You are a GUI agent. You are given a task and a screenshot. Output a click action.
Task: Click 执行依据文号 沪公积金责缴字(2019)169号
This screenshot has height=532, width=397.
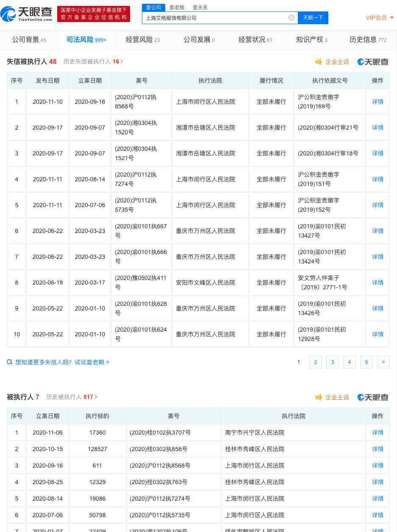point(319,102)
